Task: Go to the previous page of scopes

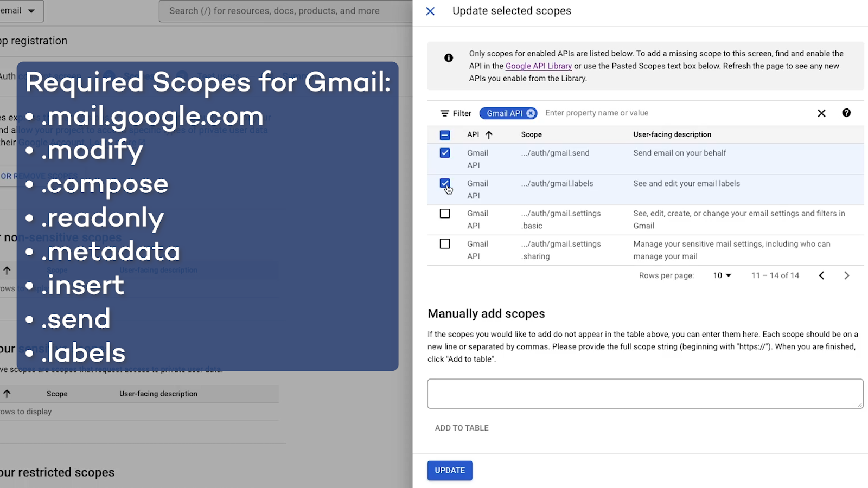Action: (x=821, y=275)
